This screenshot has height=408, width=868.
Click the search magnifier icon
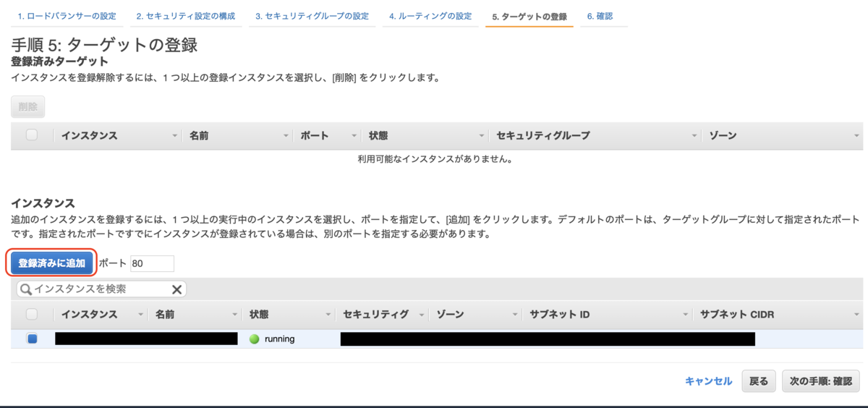click(x=25, y=289)
